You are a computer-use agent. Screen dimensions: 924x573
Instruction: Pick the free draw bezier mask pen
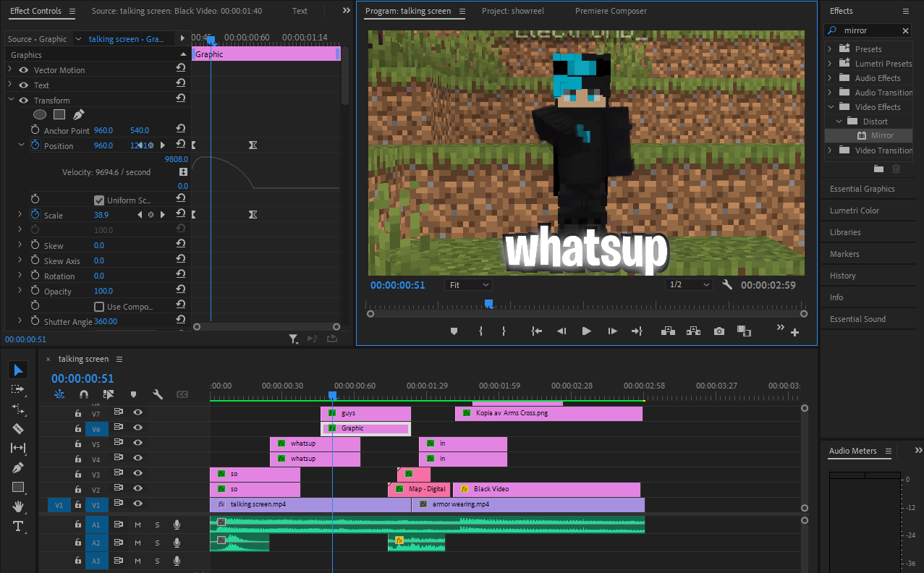(79, 114)
